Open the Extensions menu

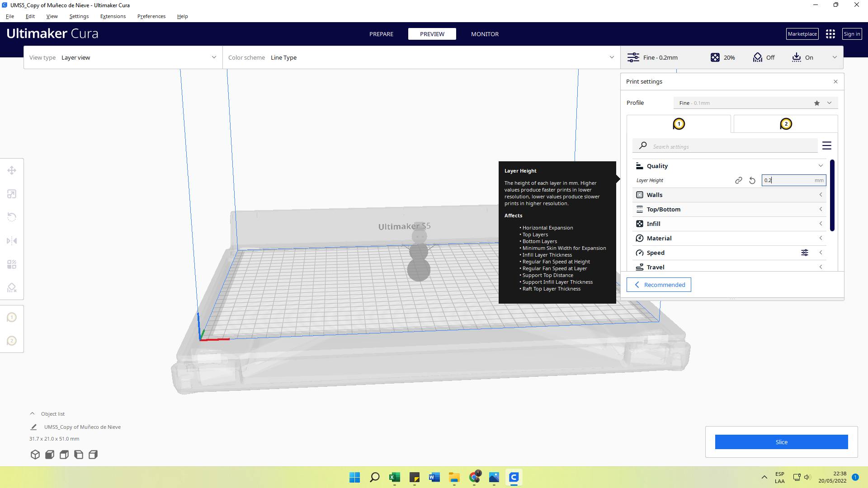(113, 16)
